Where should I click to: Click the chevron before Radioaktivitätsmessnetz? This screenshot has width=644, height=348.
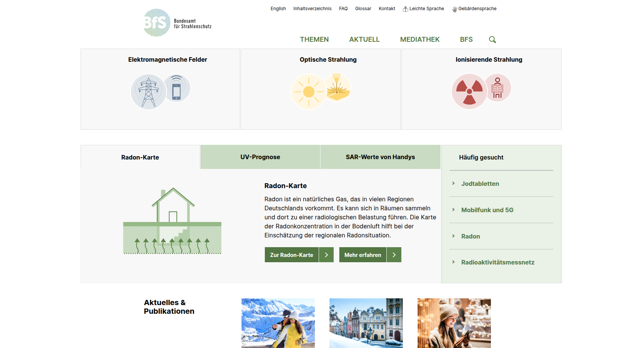coord(453,262)
